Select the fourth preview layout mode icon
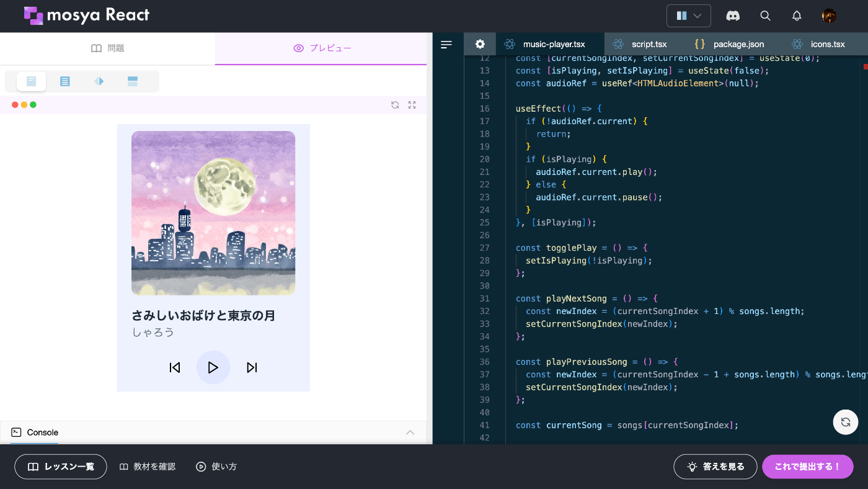This screenshot has width=868, height=489. point(132,81)
